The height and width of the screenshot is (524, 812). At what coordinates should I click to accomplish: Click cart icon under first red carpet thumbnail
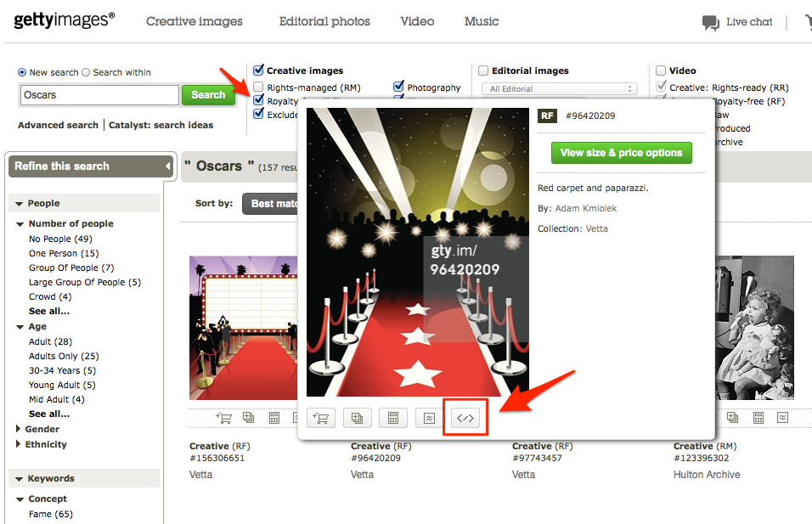pyautogui.click(x=224, y=418)
